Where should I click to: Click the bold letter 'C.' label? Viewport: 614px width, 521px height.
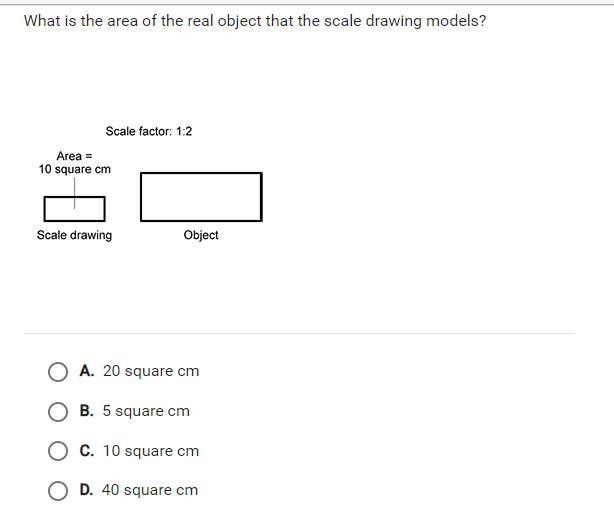(87, 451)
